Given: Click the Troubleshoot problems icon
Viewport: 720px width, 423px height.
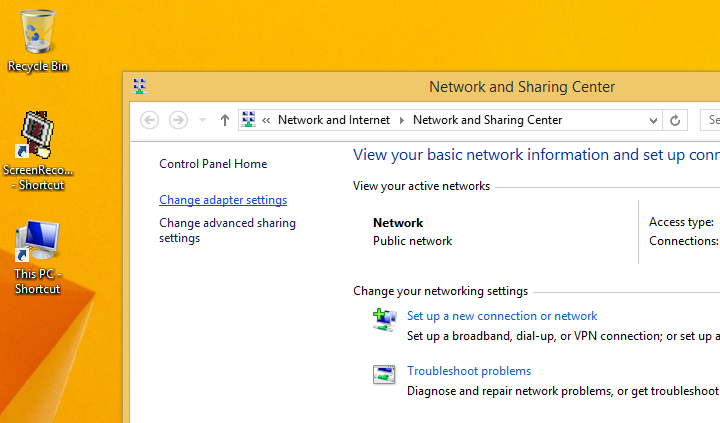Looking at the screenshot, I should (x=384, y=374).
